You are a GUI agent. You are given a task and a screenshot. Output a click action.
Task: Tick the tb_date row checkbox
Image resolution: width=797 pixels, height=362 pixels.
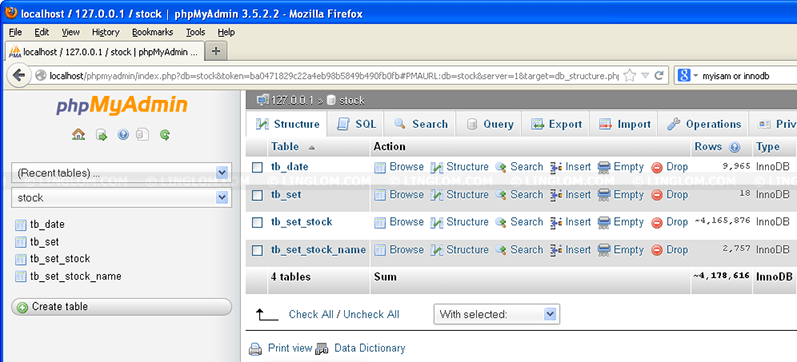258,167
